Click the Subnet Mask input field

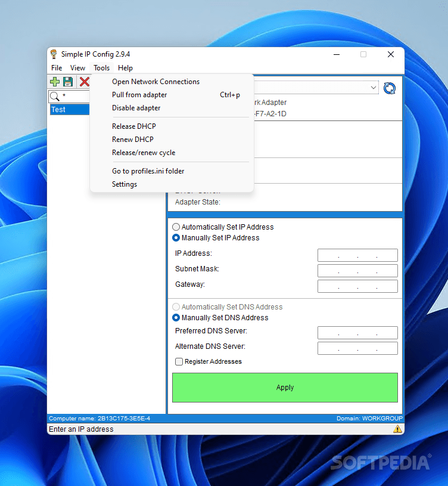tap(357, 271)
